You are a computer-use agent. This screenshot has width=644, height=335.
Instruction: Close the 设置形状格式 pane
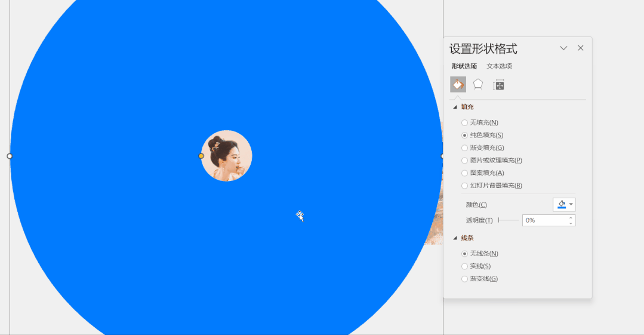coord(580,48)
